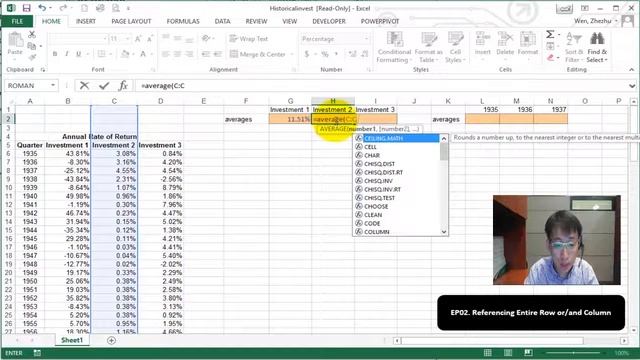Screen dimensions: 640x360
Task: Click the Wrap Text button
Action: pos(249,39)
